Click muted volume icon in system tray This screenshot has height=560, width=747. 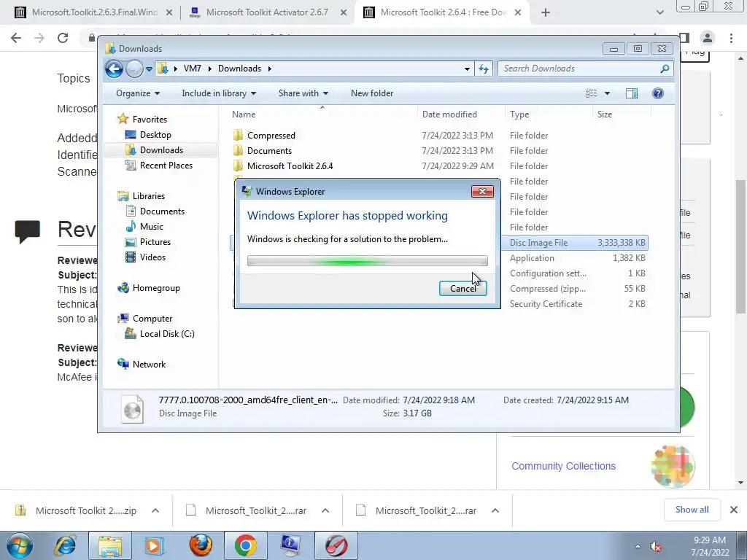click(x=656, y=547)
